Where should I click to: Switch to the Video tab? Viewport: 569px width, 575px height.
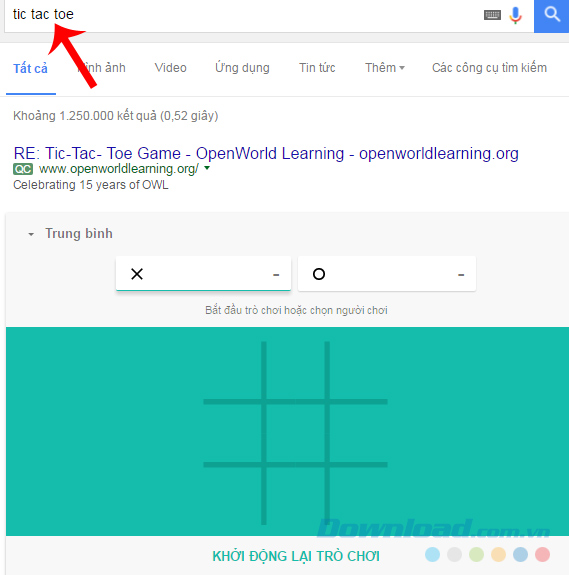click(170, 68)
